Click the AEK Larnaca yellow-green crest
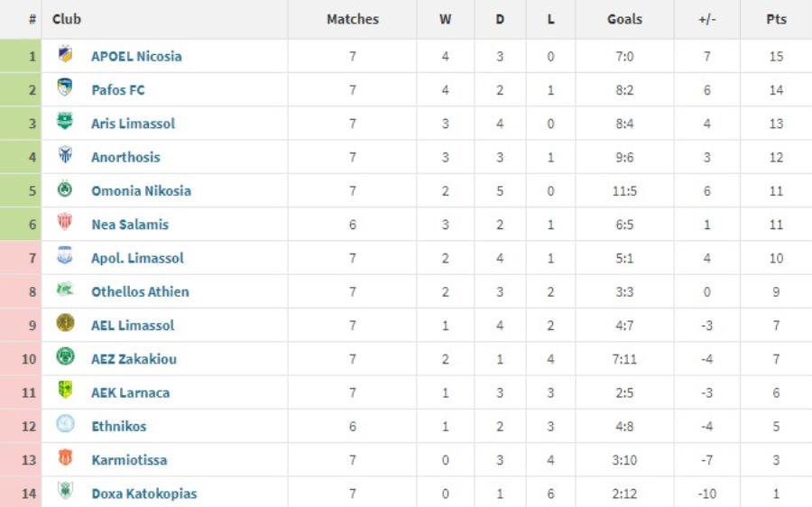812x507 pixels. coord(65,390)
